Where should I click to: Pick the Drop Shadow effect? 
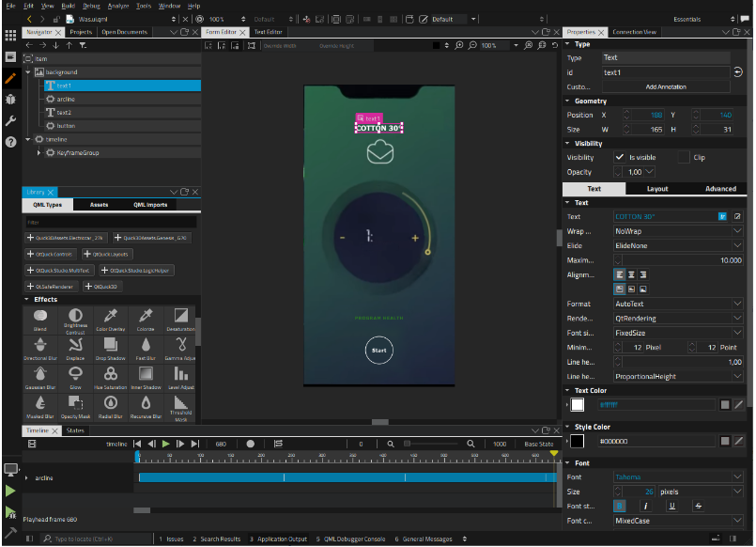click(x=111, y=350)
